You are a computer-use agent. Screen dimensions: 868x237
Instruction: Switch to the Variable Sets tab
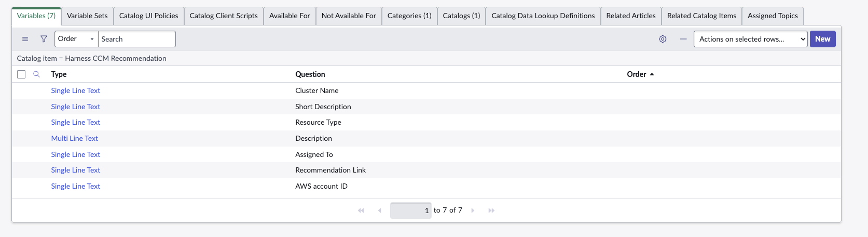tap(87, 16)
